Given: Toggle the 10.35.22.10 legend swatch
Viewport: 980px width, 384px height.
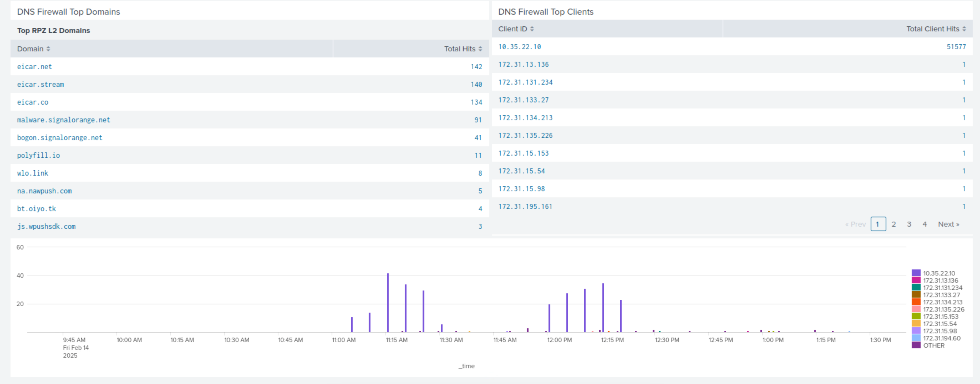Looking at the screenshot, I should pos(916,273).
